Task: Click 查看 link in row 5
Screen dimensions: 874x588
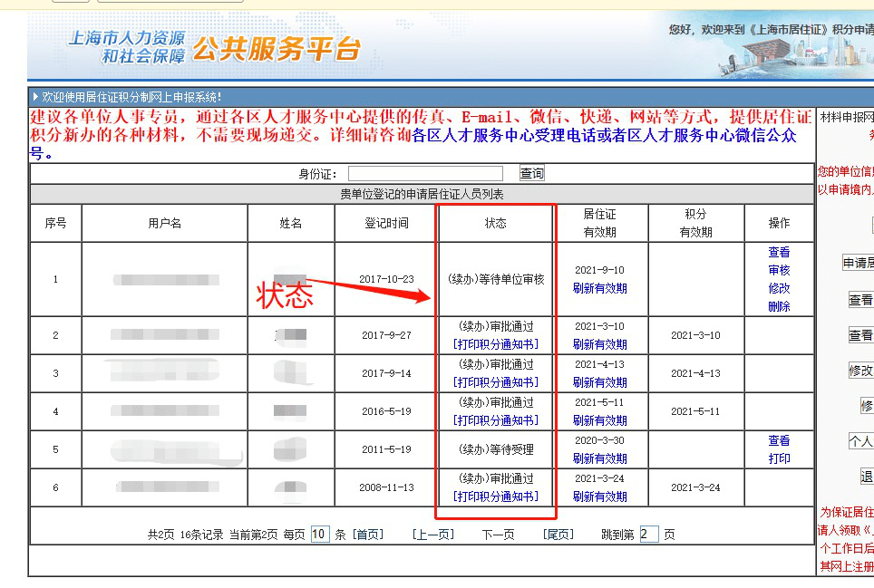Action: [779, 440]
